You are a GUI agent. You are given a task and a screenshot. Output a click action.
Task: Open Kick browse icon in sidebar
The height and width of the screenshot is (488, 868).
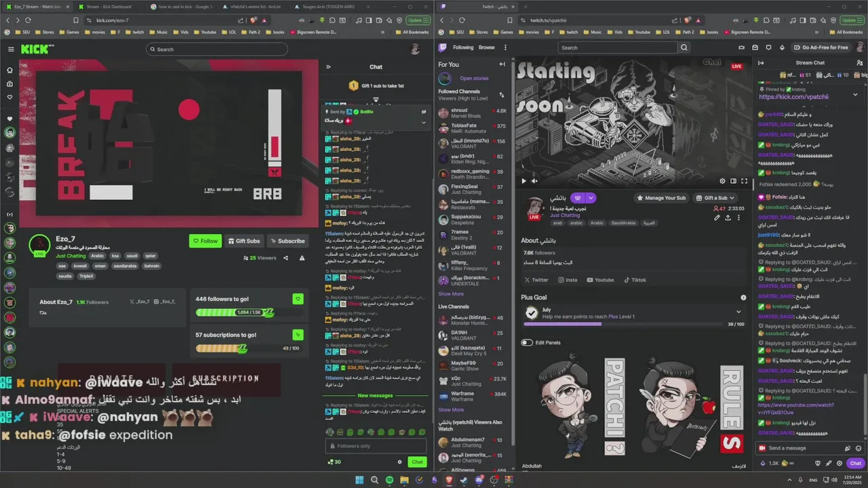pyautogui.click(x=9, y=84)
